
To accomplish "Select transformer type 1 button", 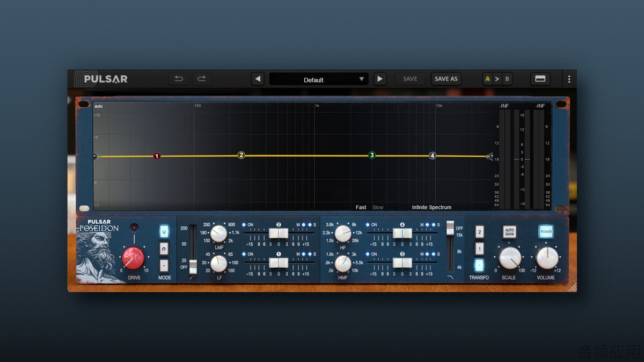I will pyautogui.click(x=479, y=249).
